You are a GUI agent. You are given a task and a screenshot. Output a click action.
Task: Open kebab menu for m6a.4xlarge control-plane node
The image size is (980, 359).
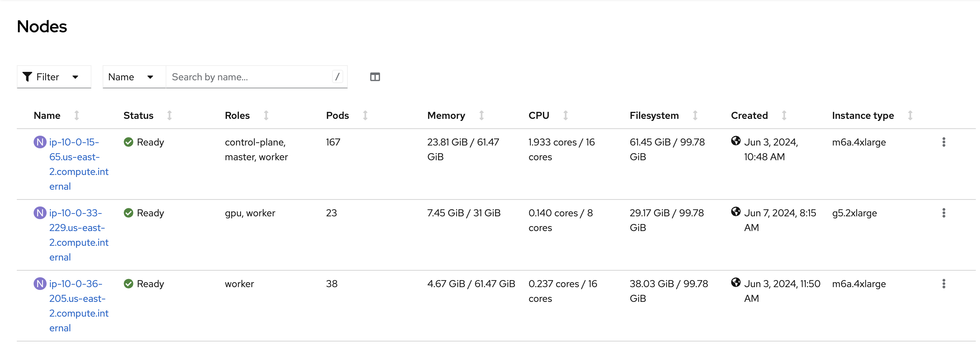click(x=944, y=142)
